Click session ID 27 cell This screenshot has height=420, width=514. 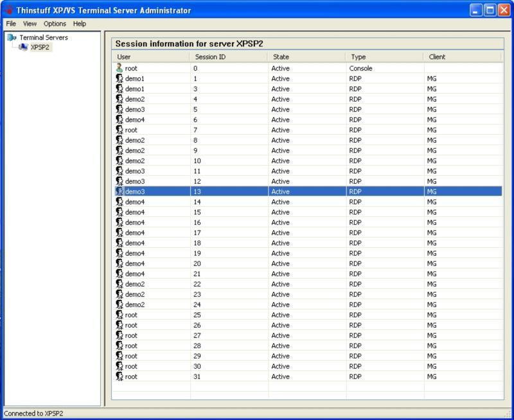197,335
